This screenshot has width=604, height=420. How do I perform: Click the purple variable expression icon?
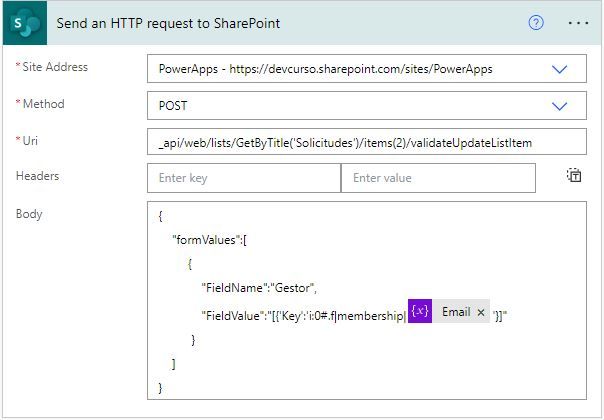click(x=419, y=311)
